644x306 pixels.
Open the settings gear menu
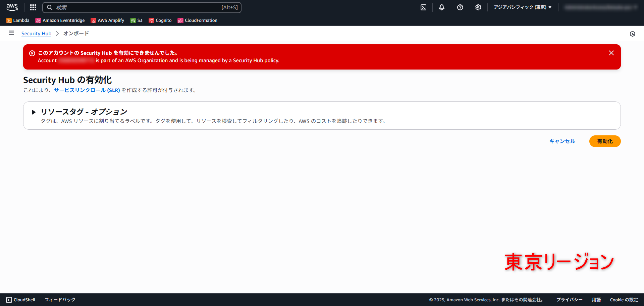(x=478, y=7)
